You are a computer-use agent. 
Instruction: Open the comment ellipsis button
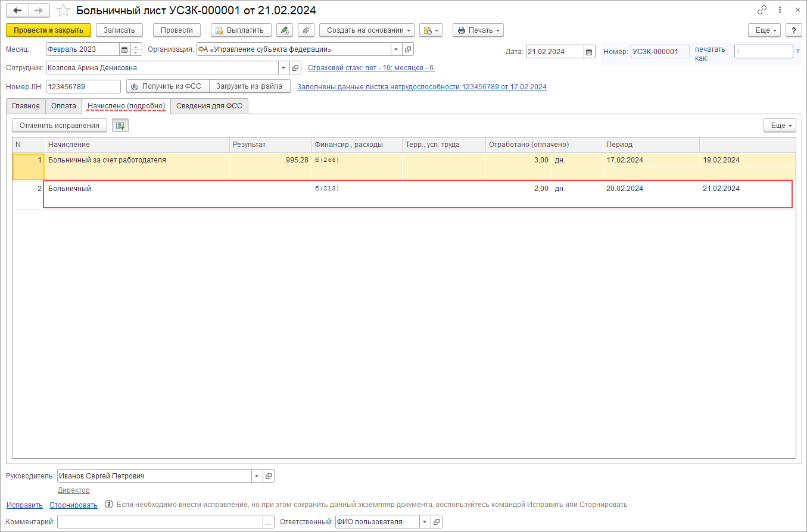pyautogui.click(x=268, y=522)
